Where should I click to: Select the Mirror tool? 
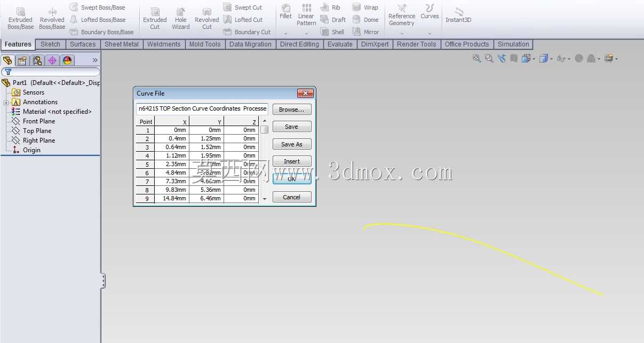(x=365, y=32)
